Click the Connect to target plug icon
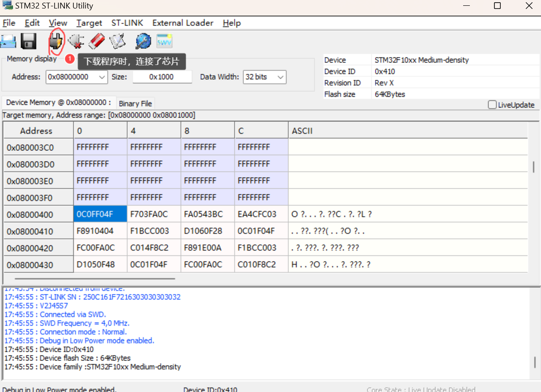 coord(56,42)
